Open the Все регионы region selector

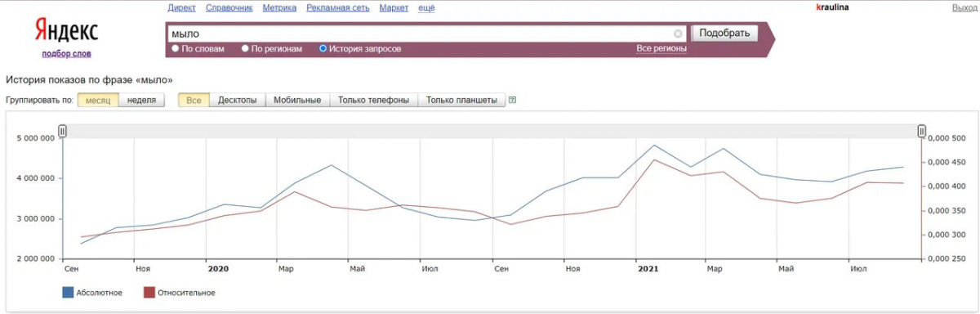click(661, 49)
